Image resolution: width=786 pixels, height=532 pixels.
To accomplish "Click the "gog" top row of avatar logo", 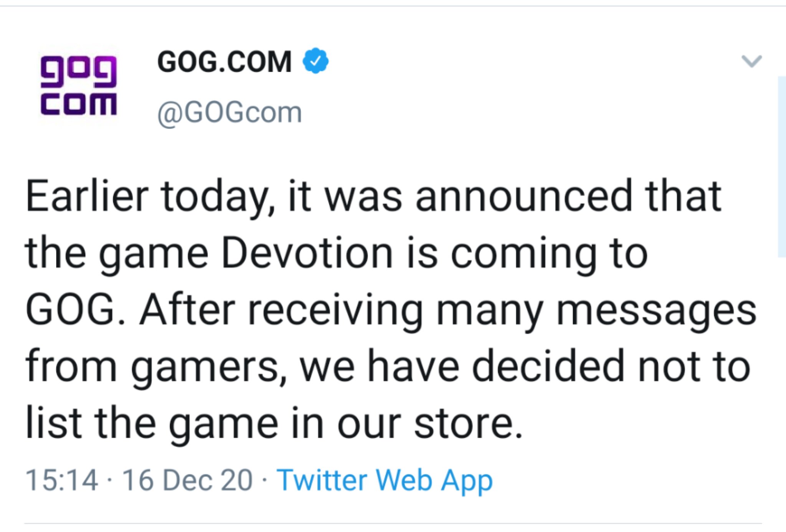I will tap(79, 72).
